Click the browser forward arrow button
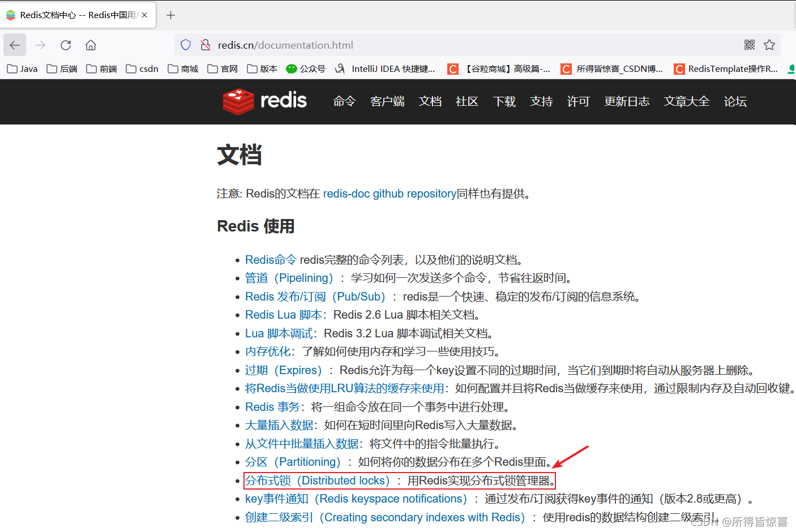The image size is (796, 532). [40, 45]
